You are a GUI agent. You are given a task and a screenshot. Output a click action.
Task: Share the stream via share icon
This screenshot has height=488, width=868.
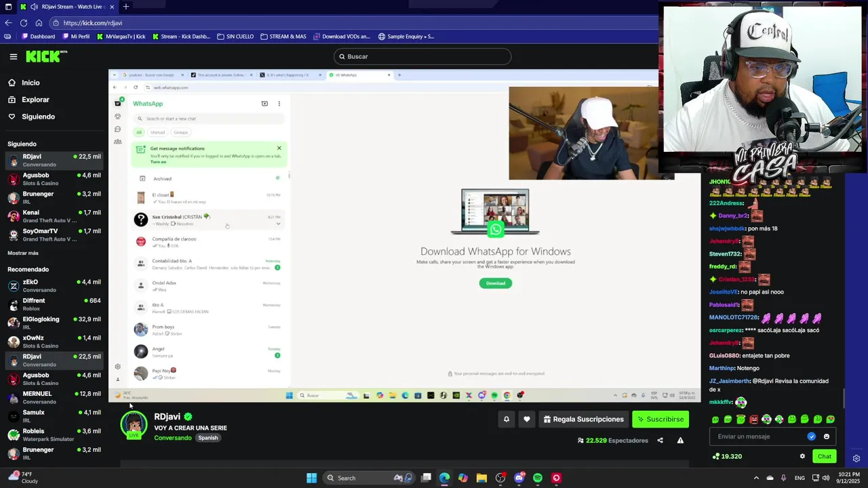pyautogui.click(x=660, y=441)
